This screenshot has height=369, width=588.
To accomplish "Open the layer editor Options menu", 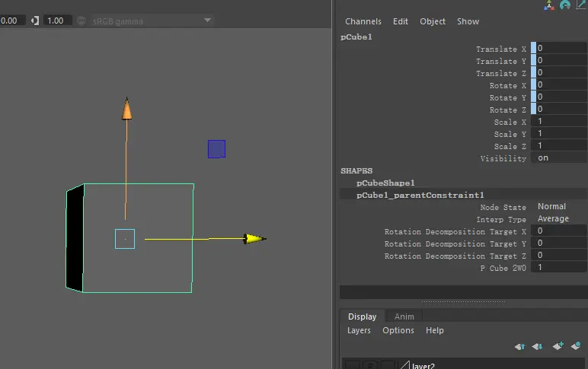I will point(398,330).
